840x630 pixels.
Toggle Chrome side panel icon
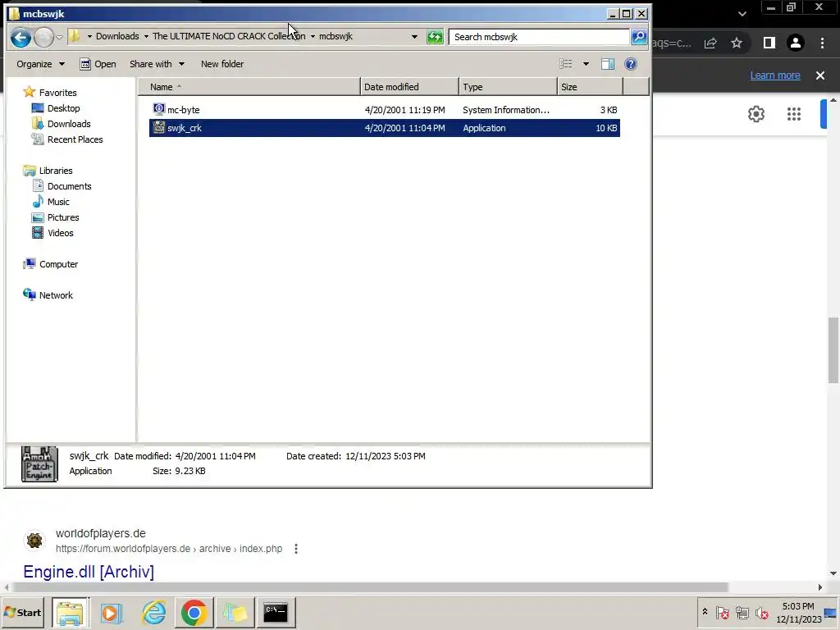tap(769, 43)
